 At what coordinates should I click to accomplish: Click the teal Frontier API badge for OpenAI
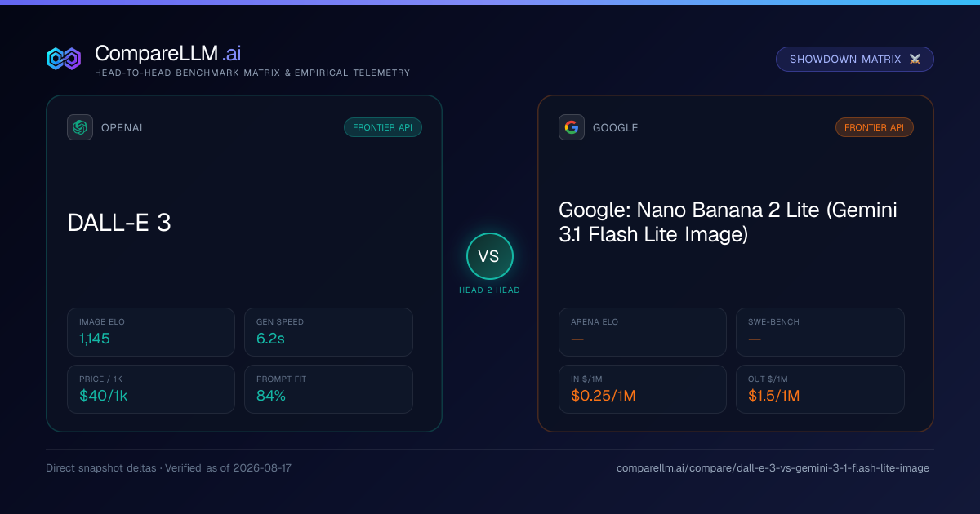pyautogui.click(x=383, y=127)
